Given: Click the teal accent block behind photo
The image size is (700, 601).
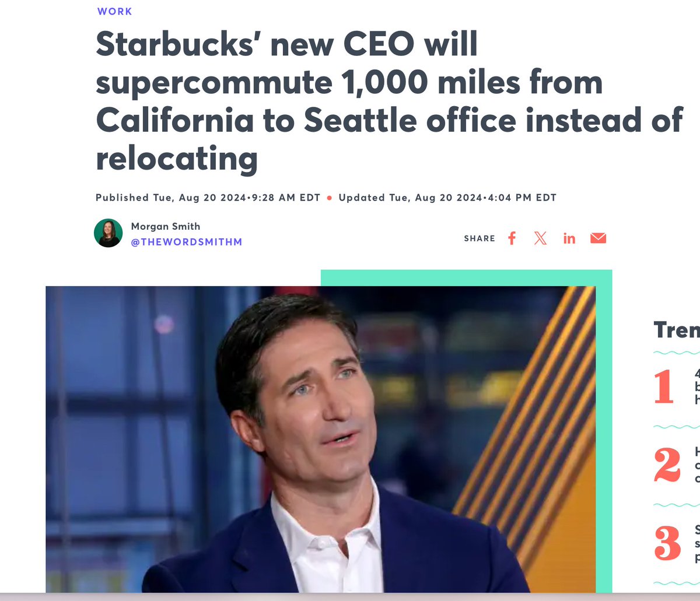Looking at the screenshot, I should 604,431.
